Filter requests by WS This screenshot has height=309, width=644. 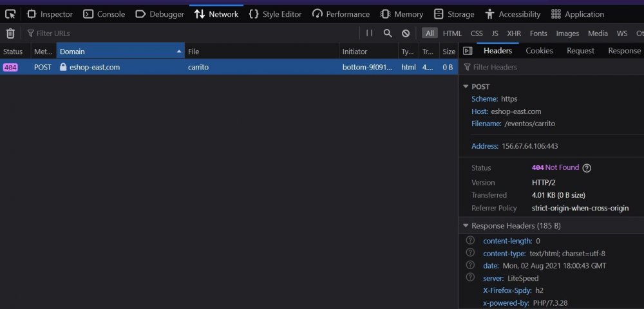pyautogui.click(x=622, y=33)
